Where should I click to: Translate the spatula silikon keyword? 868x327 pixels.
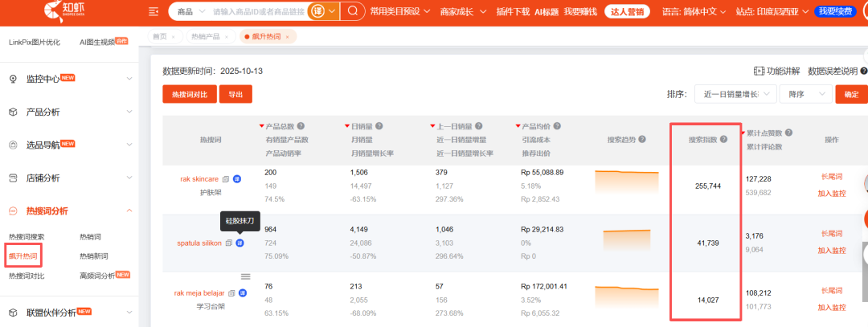(x=240, y=243)
